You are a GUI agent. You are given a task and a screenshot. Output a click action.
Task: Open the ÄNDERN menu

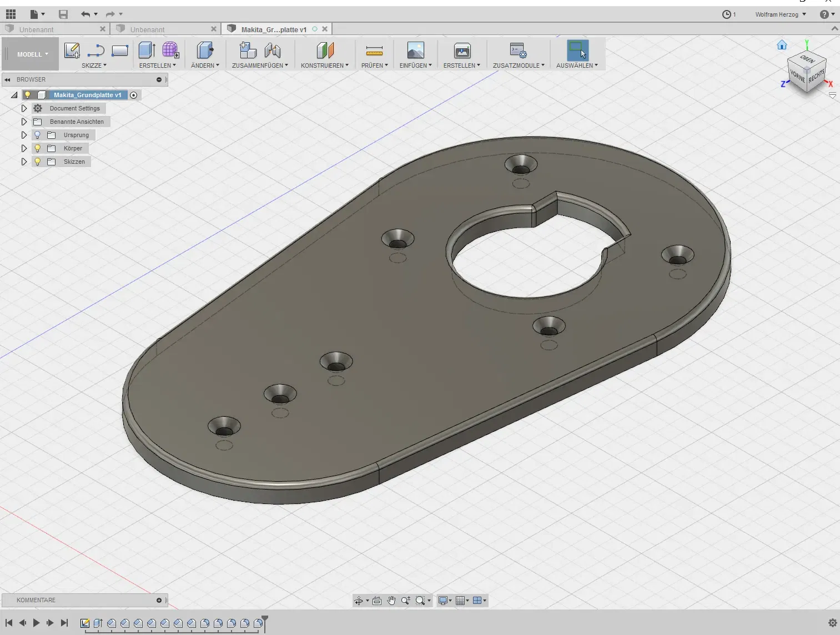(205, 65)
